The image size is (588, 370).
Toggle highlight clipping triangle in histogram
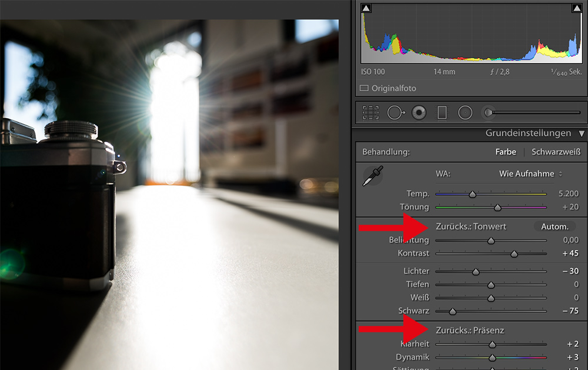[x=576, y=8]
